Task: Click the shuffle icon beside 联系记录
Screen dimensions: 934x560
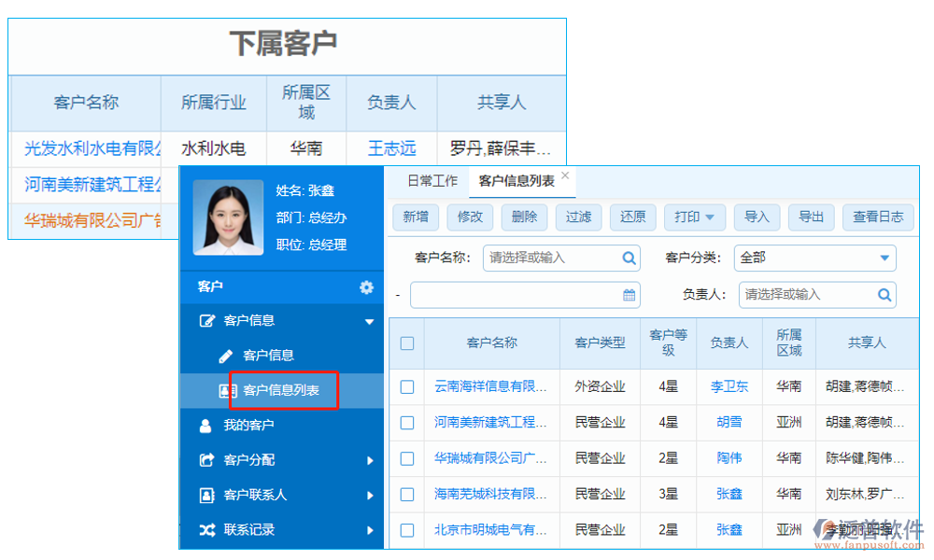Action: (208, 527)
